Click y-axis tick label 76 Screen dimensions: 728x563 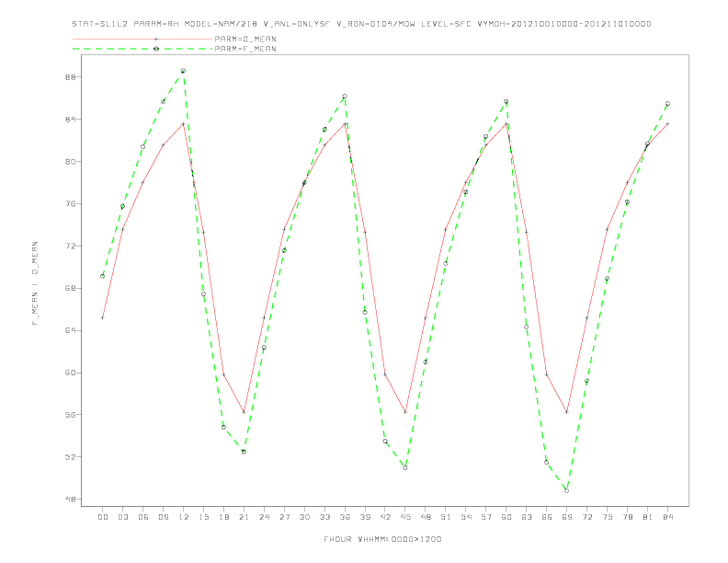click(x=71, y=204)
